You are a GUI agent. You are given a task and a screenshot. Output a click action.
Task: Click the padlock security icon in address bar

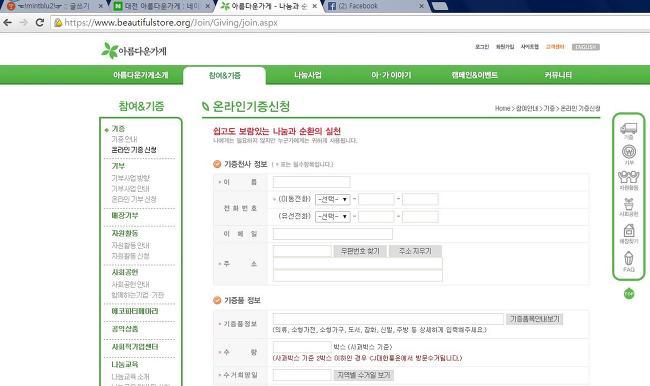58,23
